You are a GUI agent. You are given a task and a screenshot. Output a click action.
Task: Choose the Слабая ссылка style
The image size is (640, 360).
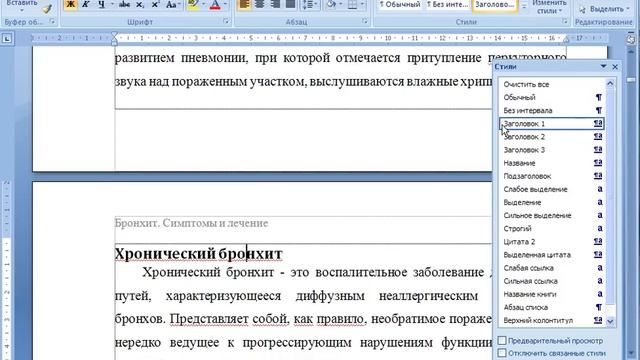(551, 268)
